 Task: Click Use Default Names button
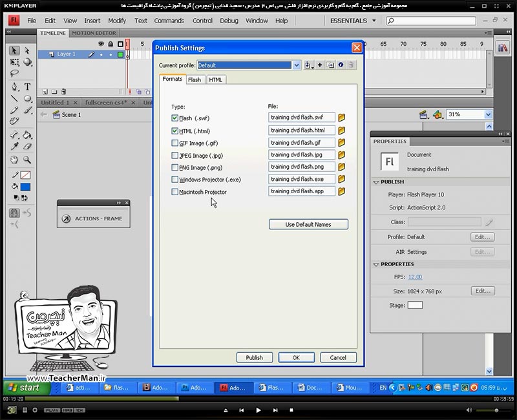(x=308, y=224)
